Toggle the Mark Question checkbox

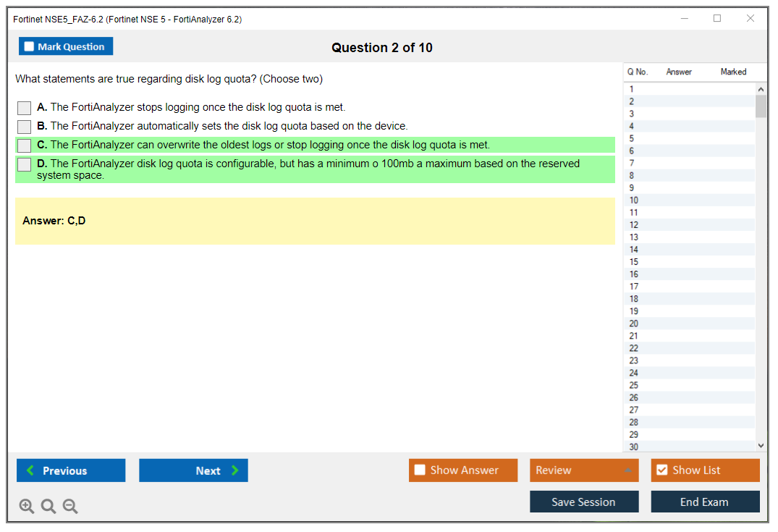point(29,46)
